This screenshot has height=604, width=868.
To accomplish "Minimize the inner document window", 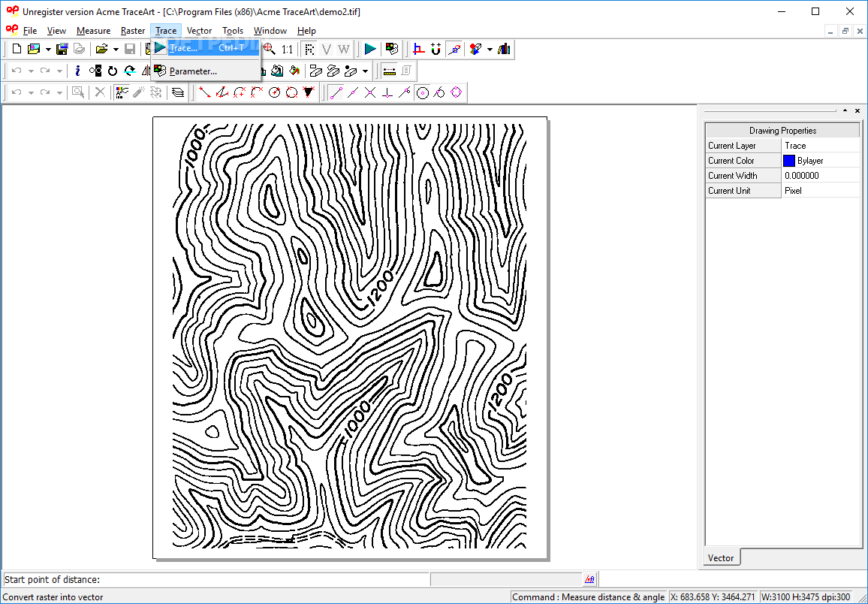I will click(x=830, y=31).
